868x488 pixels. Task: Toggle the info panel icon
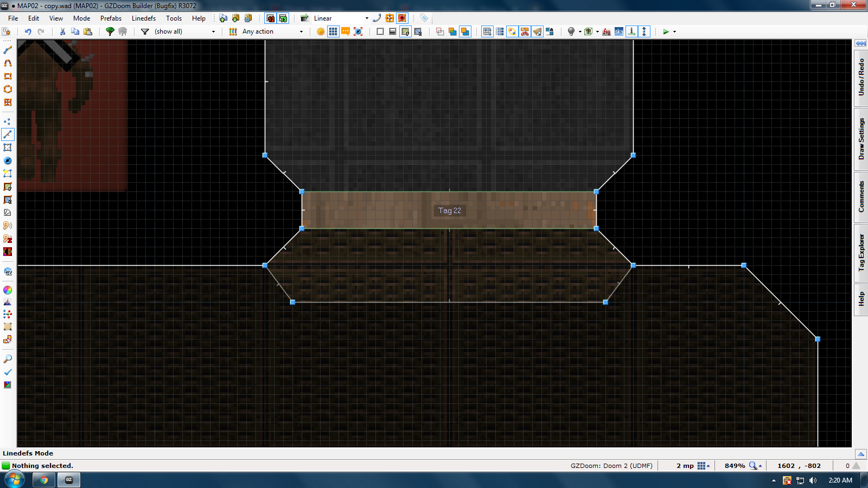(x=631, y=31)
